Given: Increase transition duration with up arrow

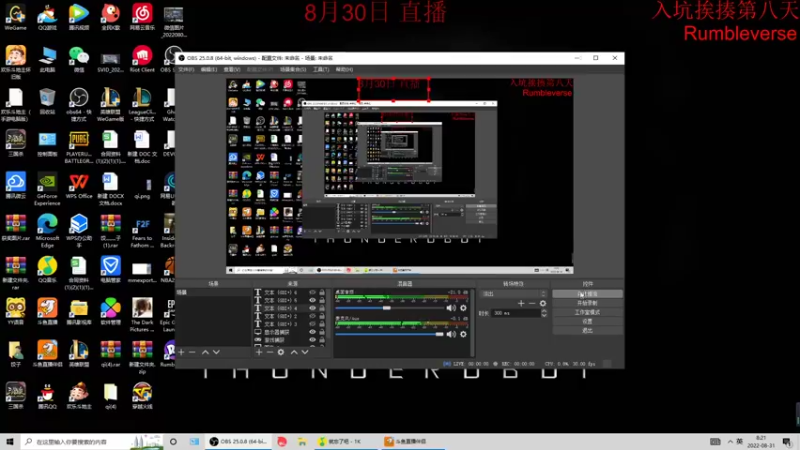Looking at the screenshot, I should (544, 311).
